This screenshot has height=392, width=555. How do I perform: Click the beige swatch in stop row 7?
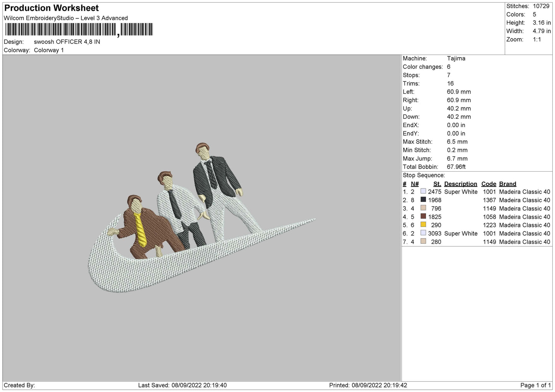coord(423,241)
